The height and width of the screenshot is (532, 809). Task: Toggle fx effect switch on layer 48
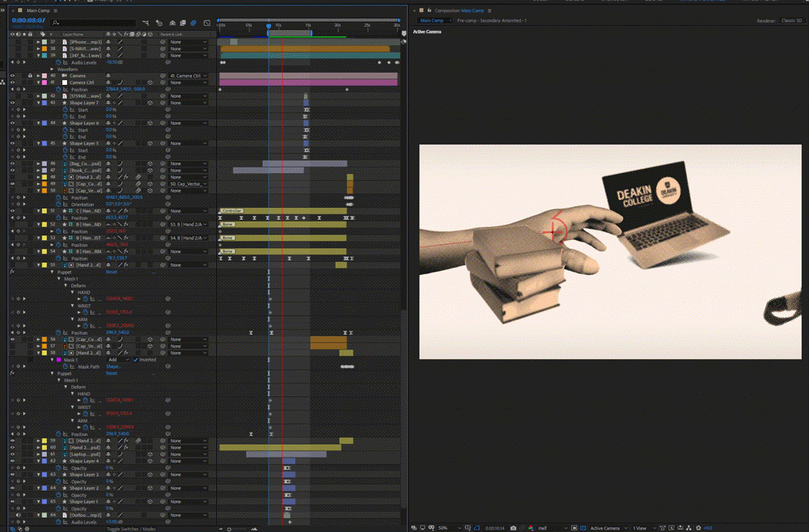(126, 177)
